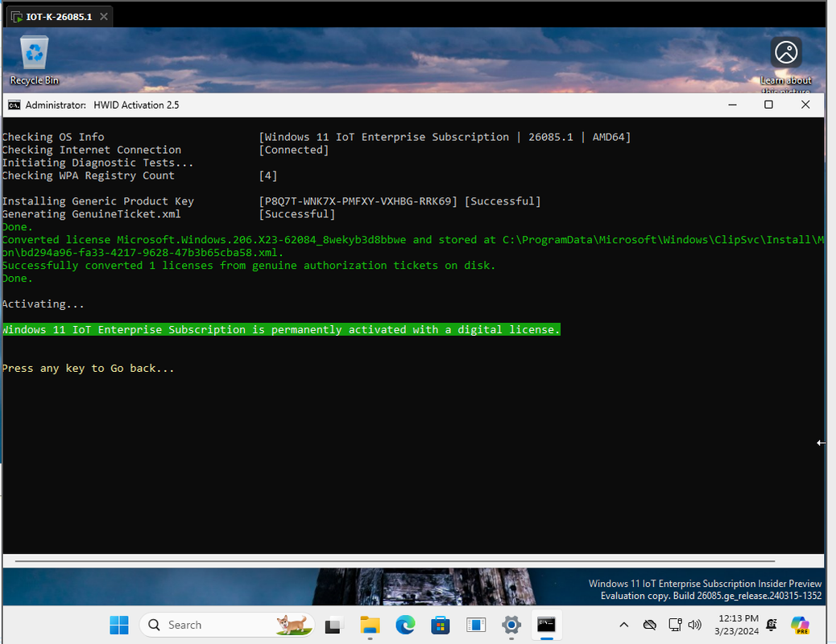Open the network status tray icon

pyautogui.click(x=675, y=625)
